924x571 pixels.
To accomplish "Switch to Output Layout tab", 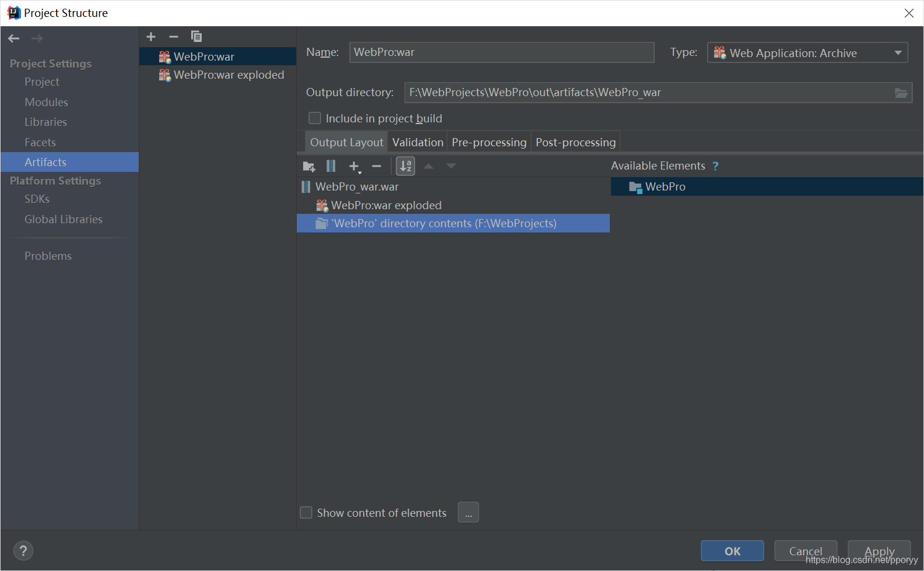I will tap(346, 143).
